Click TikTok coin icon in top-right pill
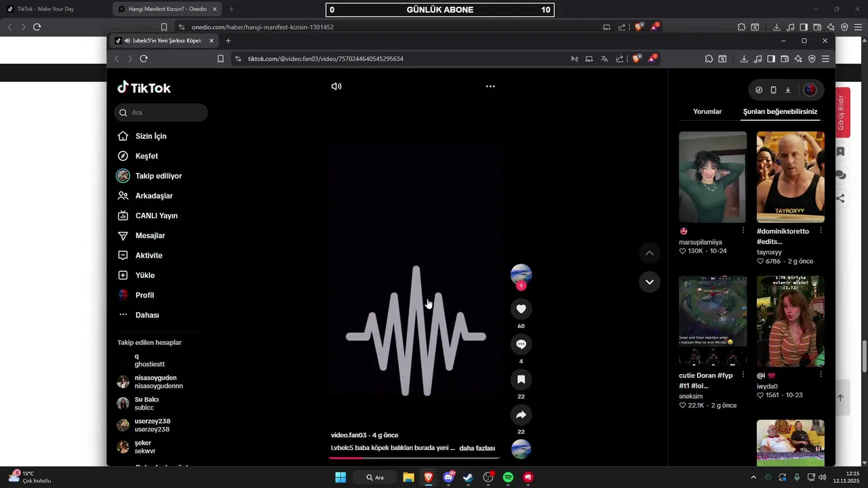 pos(759,90)
